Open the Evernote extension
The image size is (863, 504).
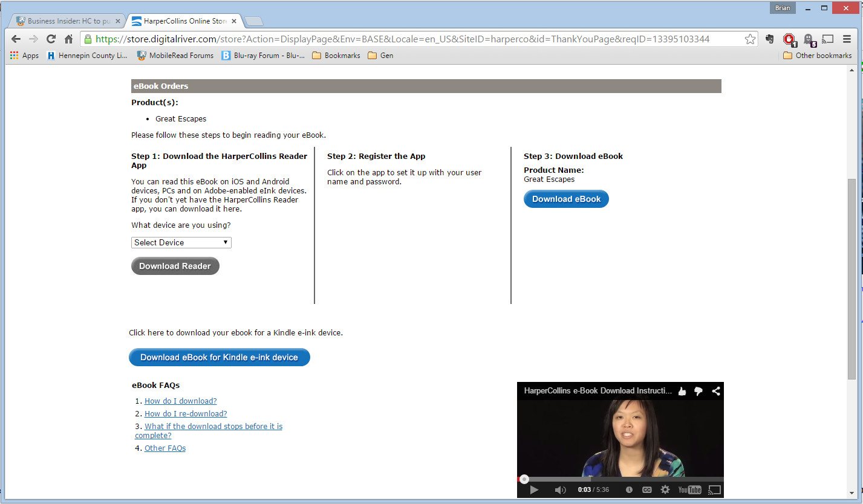[770, 39]
